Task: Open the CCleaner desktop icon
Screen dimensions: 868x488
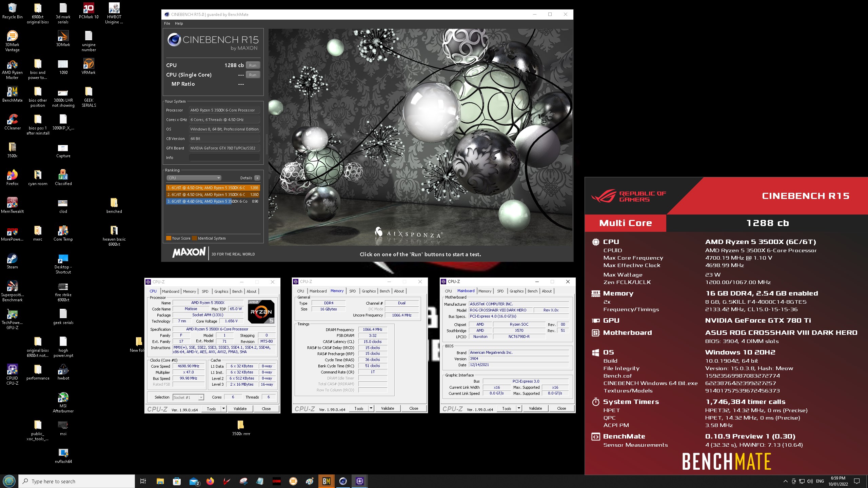Action: (12, 122)
